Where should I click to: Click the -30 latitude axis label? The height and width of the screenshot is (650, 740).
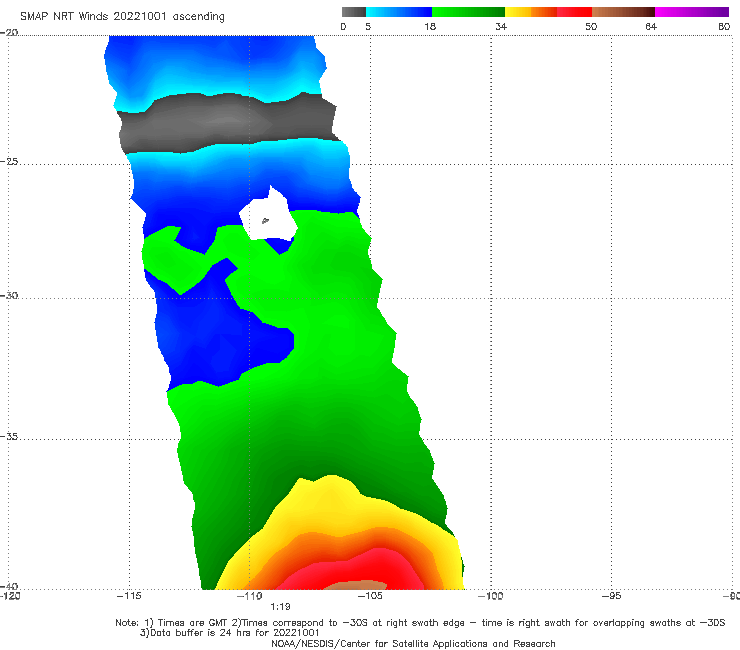click(x=9, y=295)
